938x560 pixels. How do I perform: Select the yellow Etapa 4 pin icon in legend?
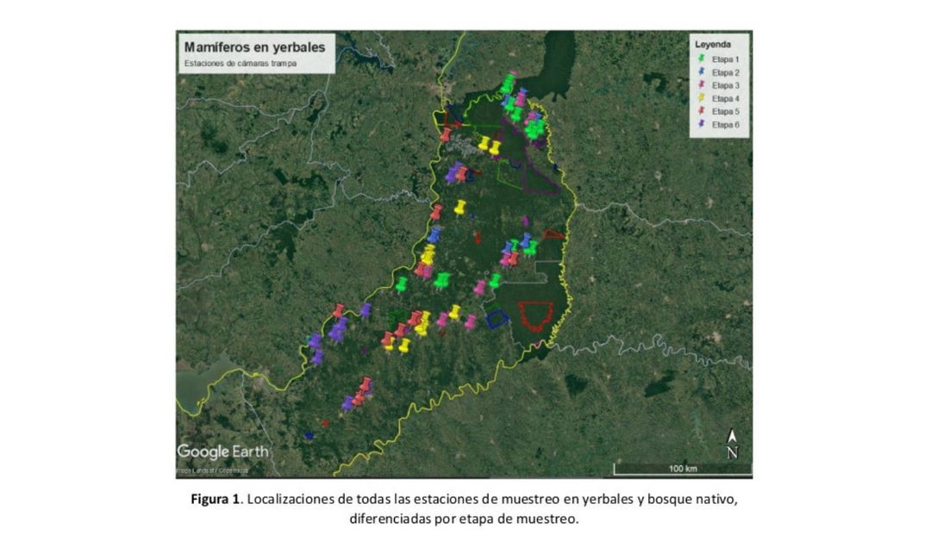[702, 97]
